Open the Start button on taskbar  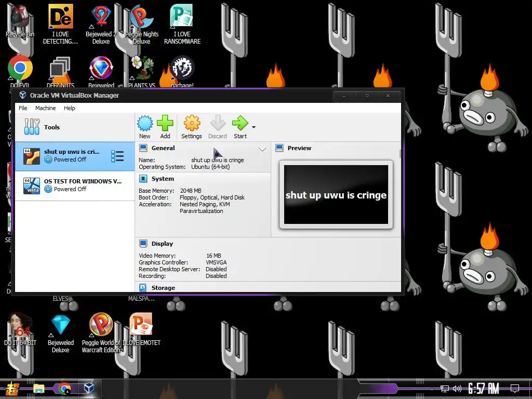[x=12, y=389]
